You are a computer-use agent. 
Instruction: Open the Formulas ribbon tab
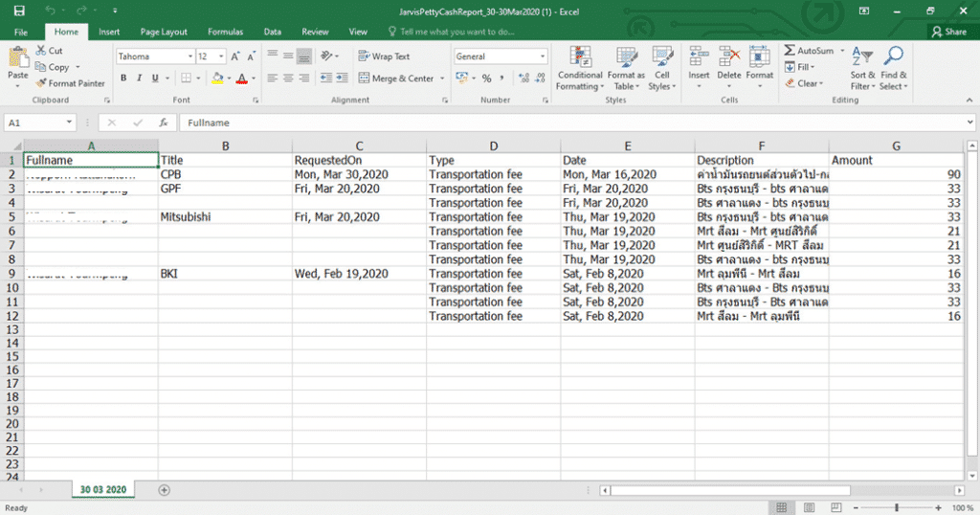[x=225, y=32]
